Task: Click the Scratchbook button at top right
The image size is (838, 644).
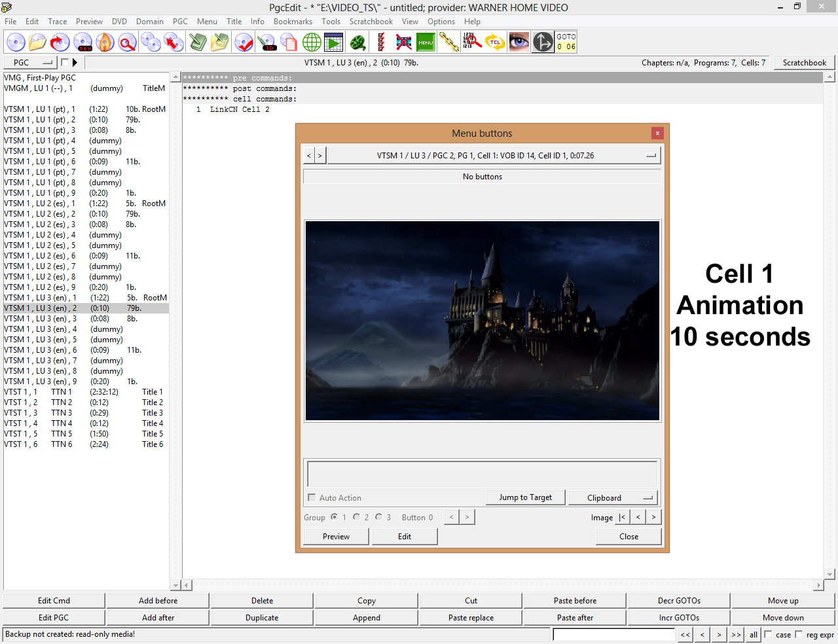Action: click(x=805, y=63)
